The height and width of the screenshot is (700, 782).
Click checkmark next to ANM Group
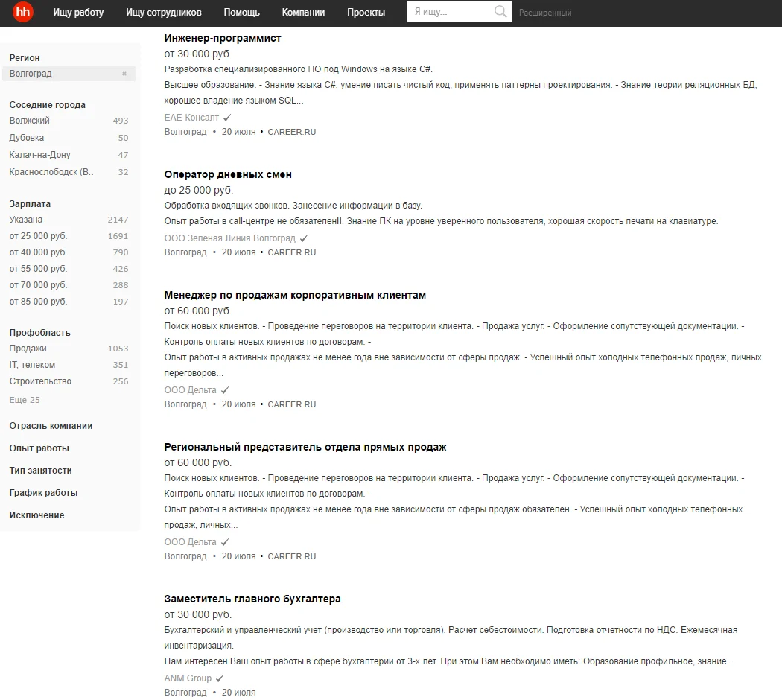pos(220,678)
